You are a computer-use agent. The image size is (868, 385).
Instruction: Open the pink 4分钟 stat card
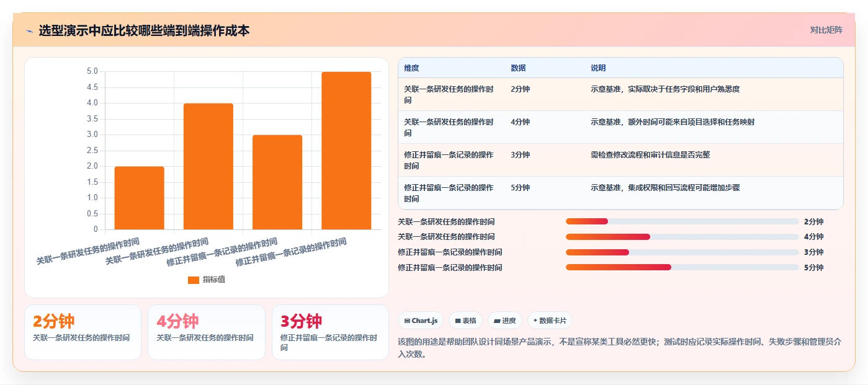click(x=207, y=332)
